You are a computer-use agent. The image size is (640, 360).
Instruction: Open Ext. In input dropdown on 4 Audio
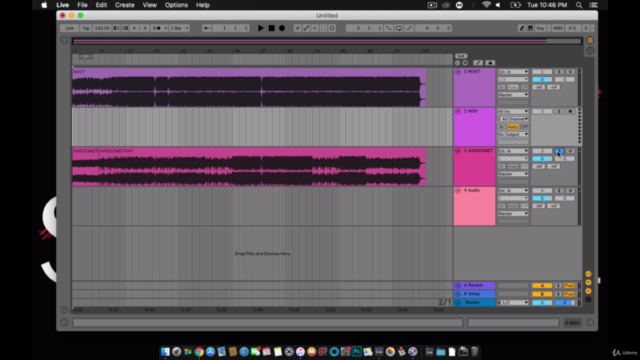(513, 191)
